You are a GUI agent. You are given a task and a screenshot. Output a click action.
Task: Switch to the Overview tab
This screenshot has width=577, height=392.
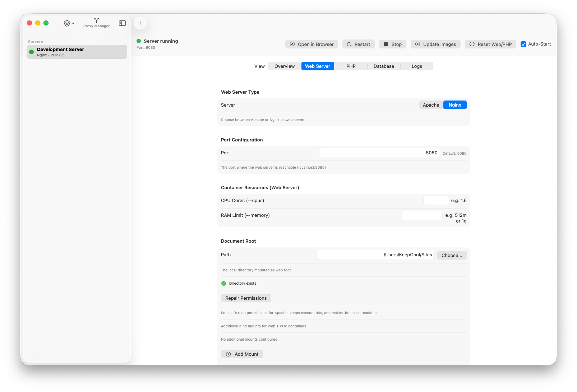(284, 66)
